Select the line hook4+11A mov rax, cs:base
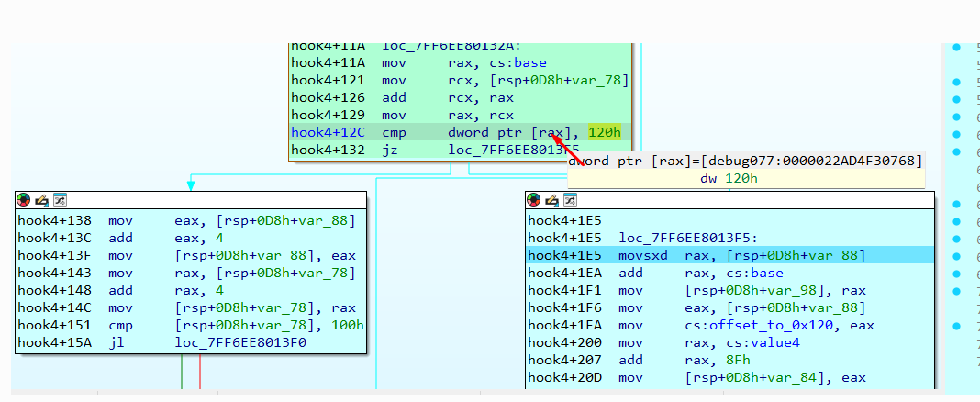The width and height of the screenshot is (980, 402). [x=461, y=62]
